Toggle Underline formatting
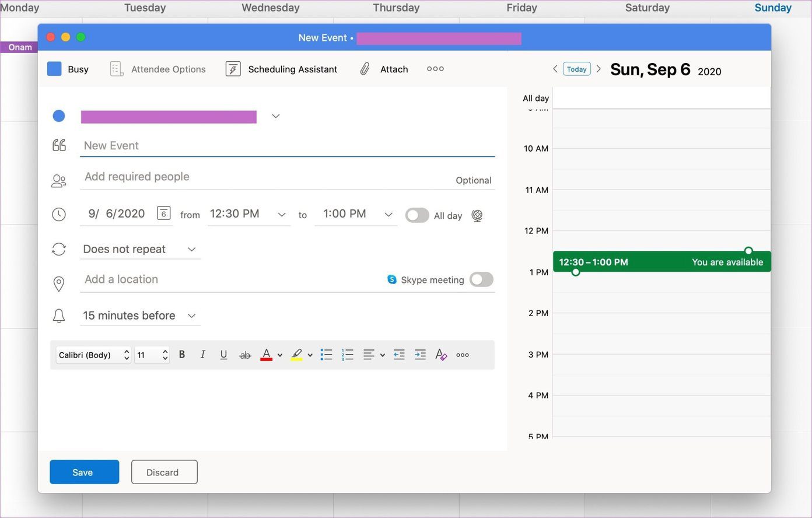This screenshot has width=812, height=518. [x=223, y=355]
